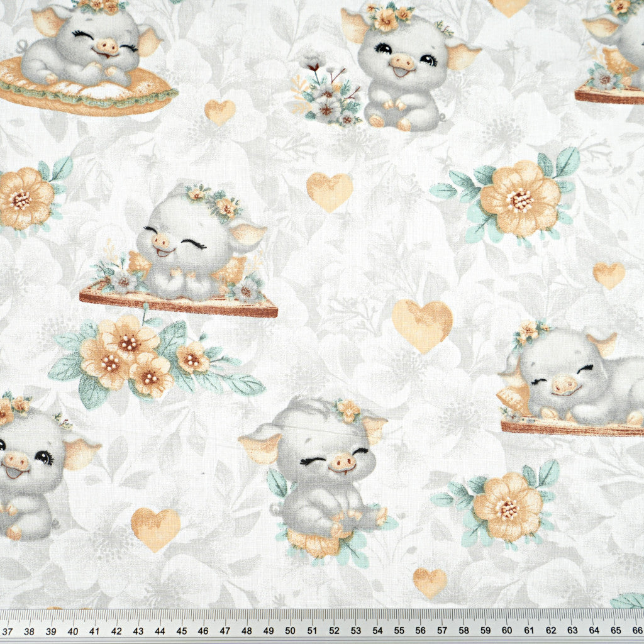The height and width of the screenshot is (644, 644).
Task: Select the open-eyed piglet beside the grey flower bouquet
Action: tap(402, 69)
